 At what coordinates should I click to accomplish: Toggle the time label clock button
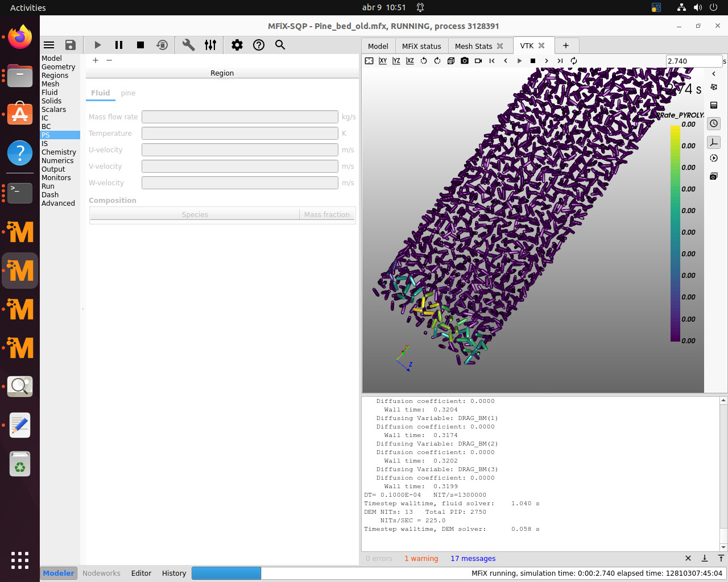click(714, 123)
